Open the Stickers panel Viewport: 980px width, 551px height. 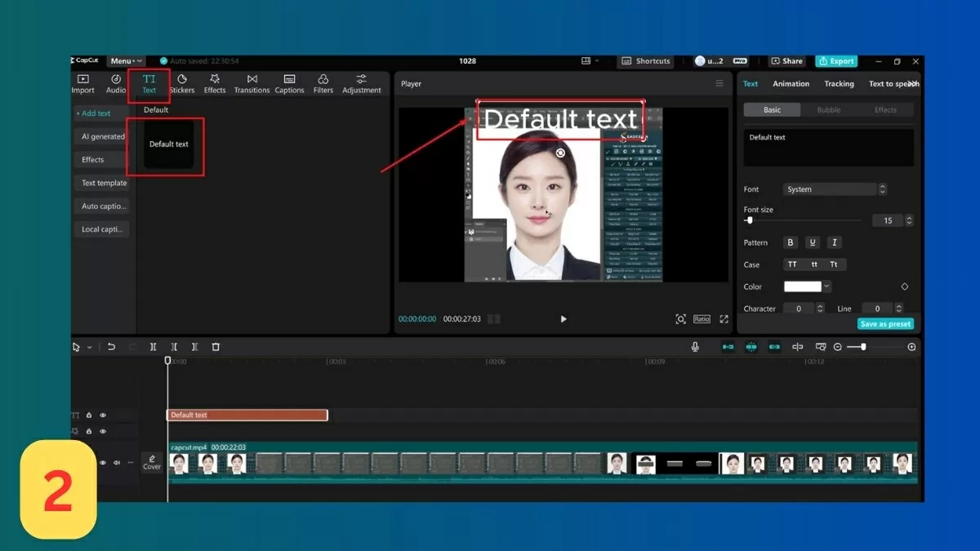[x=182, y=84]
